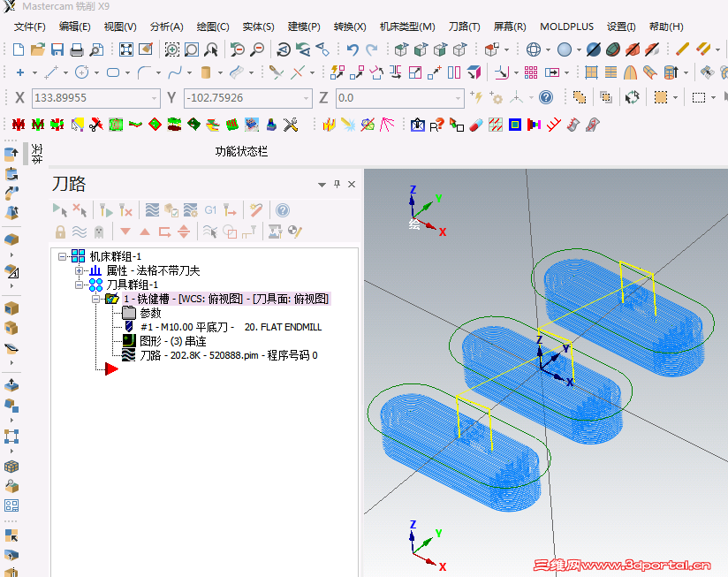Click the cylinder primitive icon
Image resolution: width=728 pixels, height=577 pixels.
click(206, 72)
